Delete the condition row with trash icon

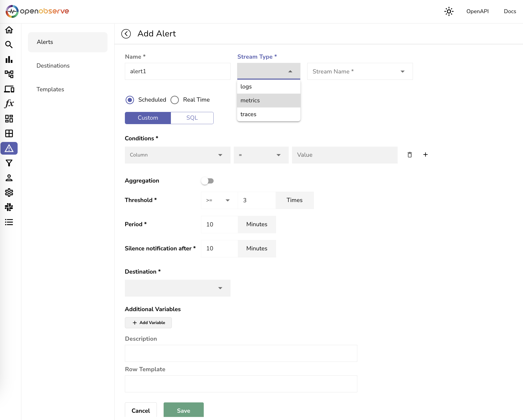pos(409,155)
